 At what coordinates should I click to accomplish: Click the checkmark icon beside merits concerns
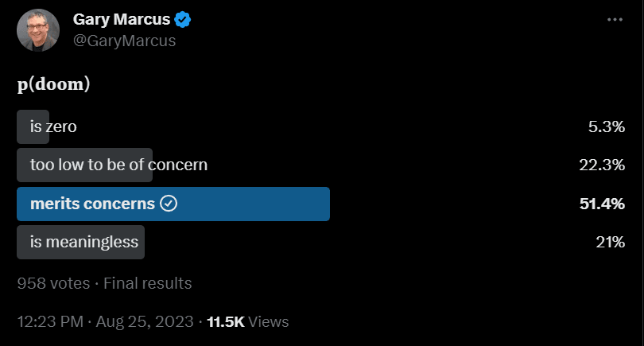coord(169,204)
